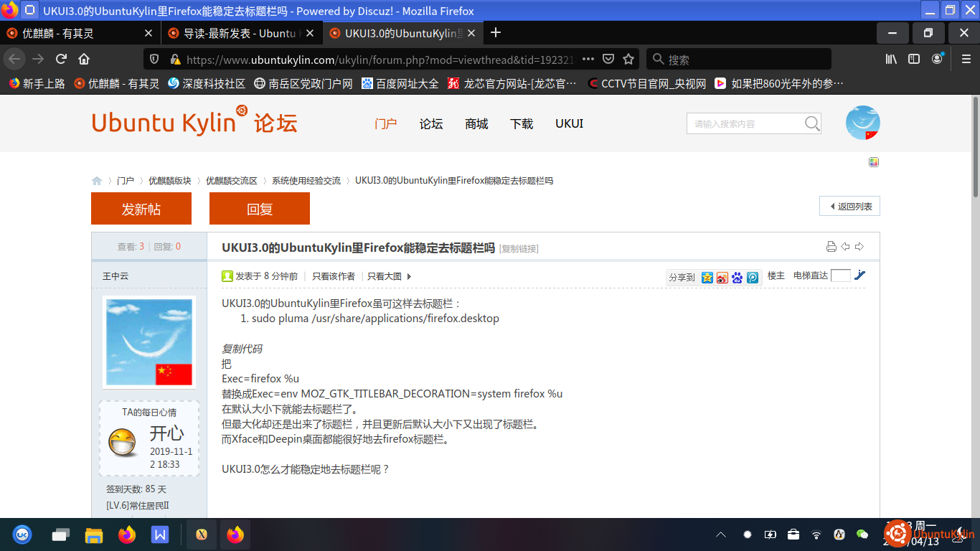Image resolution: width=980 pixels, height=551 pixels.
Task: Open UKUI start menu icon in taskbar
Action: coord(22,534)
